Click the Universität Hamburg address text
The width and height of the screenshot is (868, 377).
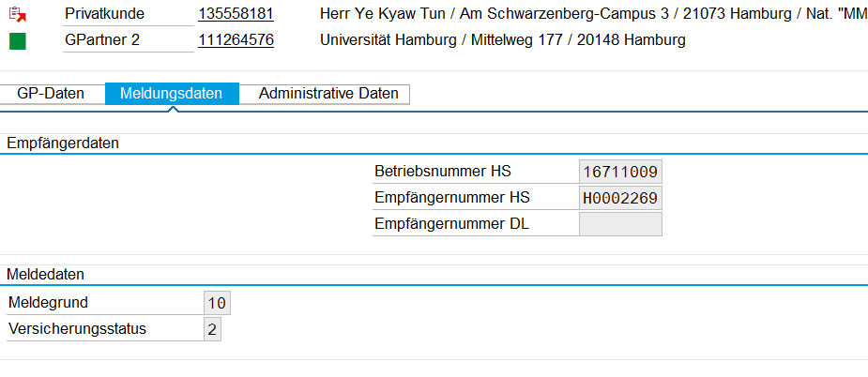click(x=503, y=41)
